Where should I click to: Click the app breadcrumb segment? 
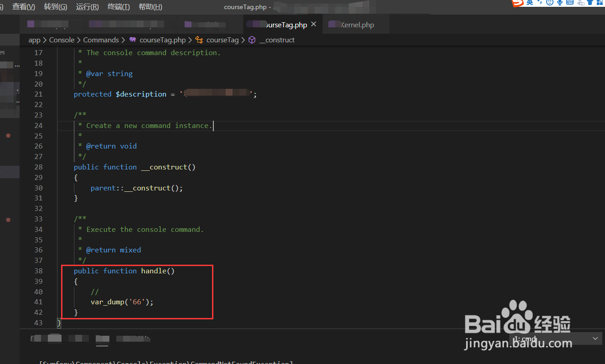point(34,40)
